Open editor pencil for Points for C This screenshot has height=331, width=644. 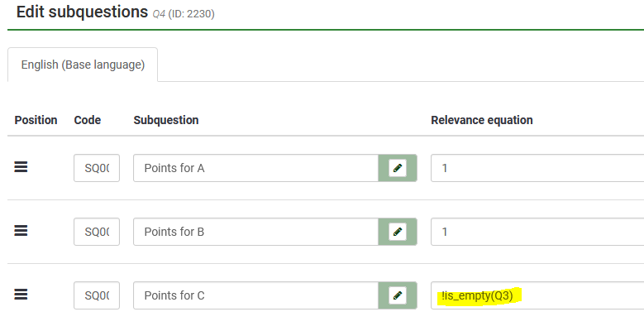(398, 295)
